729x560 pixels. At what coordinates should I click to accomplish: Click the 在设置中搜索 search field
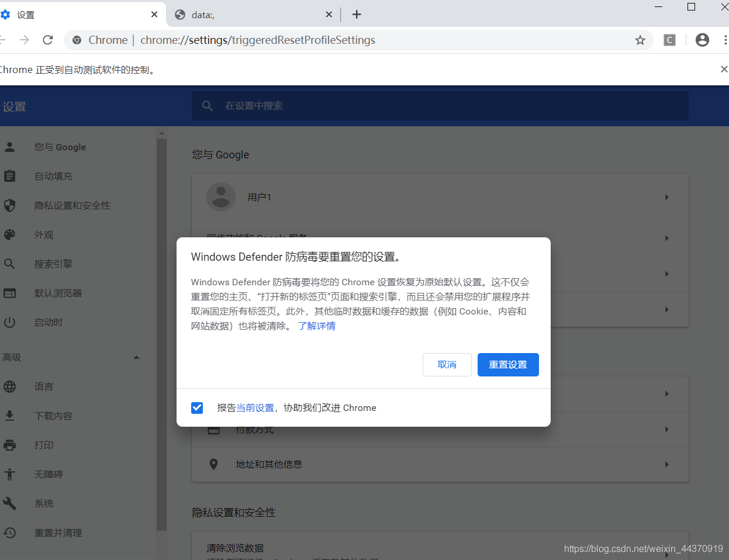click(x=440, y=106)
